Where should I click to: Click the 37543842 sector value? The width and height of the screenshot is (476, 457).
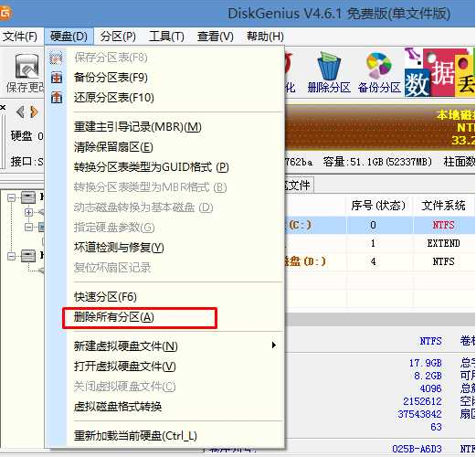(419, 414)
